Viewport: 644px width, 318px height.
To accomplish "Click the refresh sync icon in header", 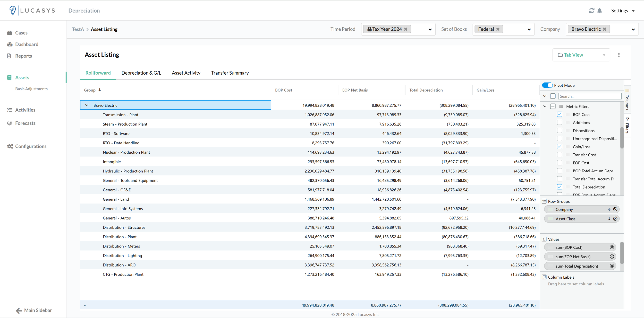I will [591, 11].
